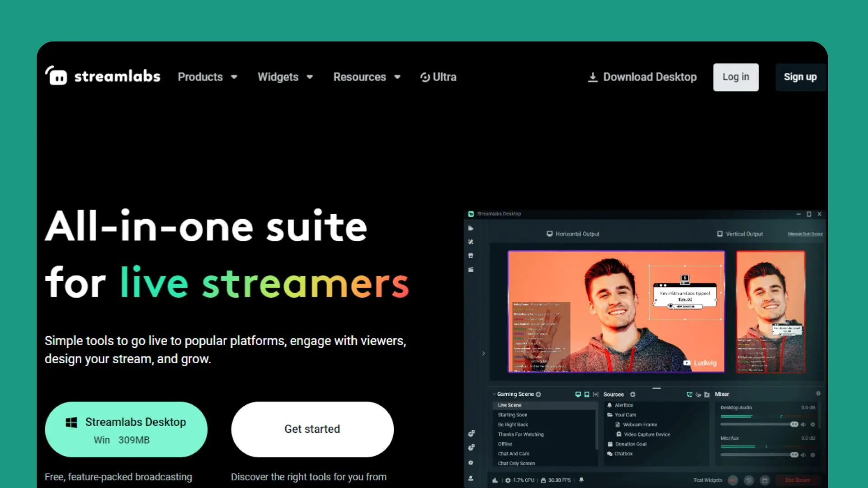Click the Download Desktop arrow icon
This screenshot has height=488, width=868.
coord(592,77)
